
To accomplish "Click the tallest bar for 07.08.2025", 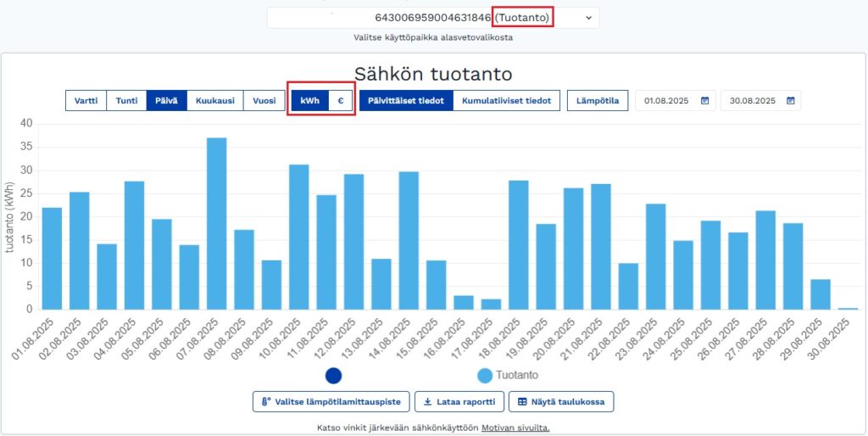I will 216,223.
